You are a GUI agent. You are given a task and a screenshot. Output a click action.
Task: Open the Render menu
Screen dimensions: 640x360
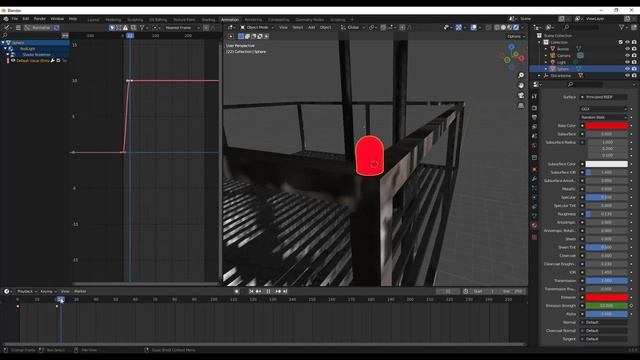point(40,19)
